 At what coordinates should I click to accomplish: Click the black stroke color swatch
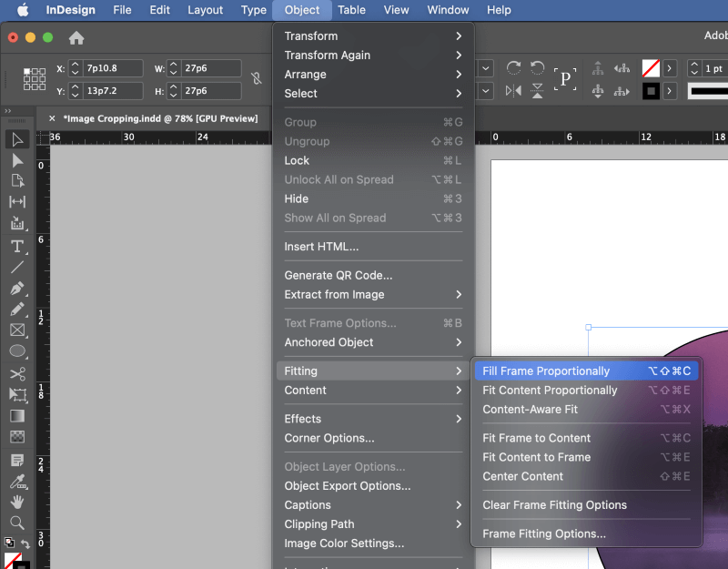651,91
